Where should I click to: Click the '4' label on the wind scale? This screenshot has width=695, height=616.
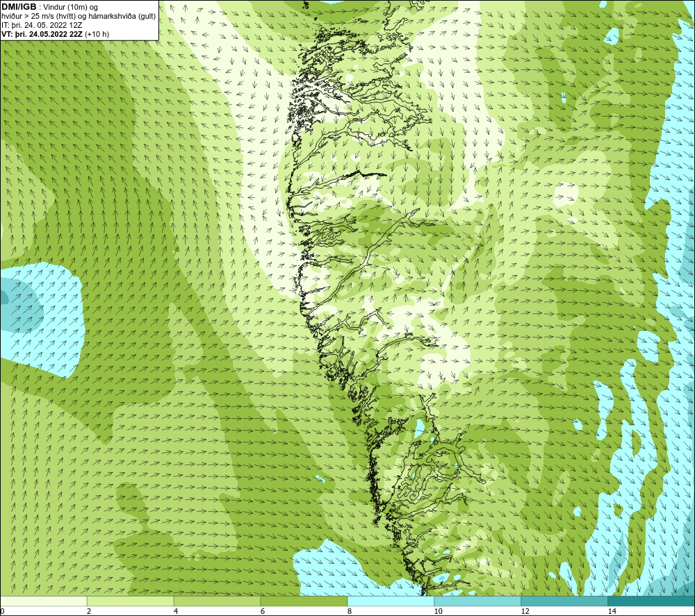coord(176,612)
